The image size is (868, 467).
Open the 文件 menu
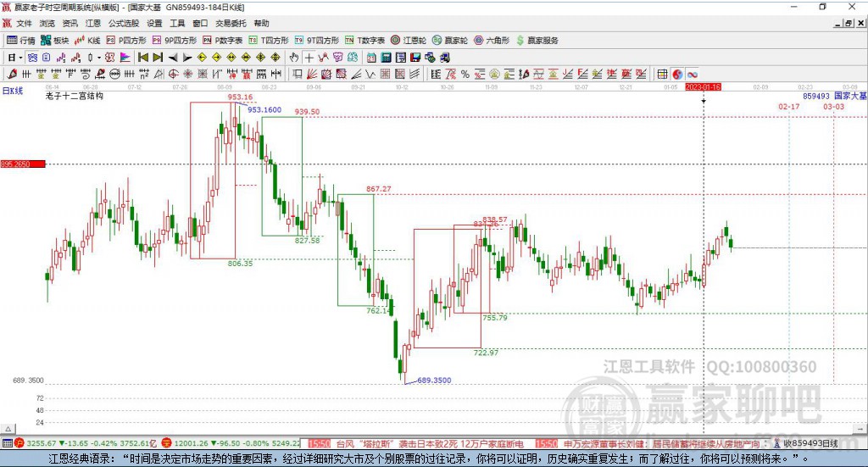click(x=24, y=23)
